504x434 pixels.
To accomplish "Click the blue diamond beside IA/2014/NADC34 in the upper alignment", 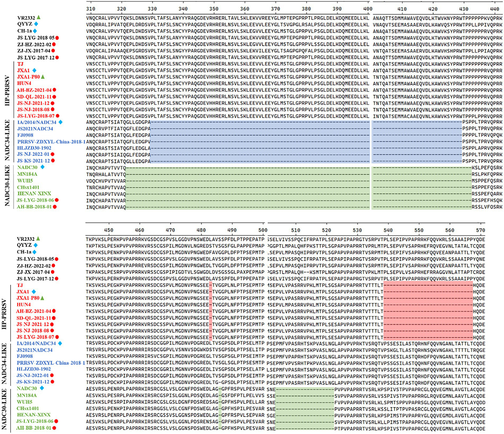I will pos(60,122).
